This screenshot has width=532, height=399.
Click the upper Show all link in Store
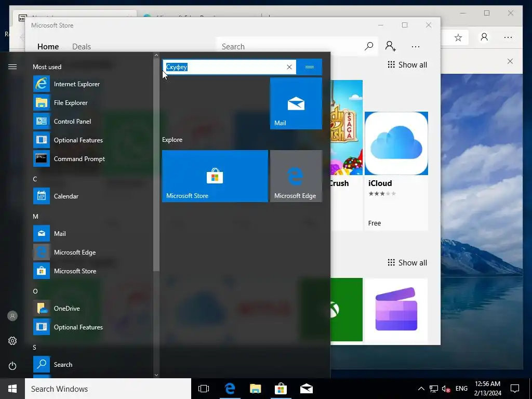tap(407, 65)
